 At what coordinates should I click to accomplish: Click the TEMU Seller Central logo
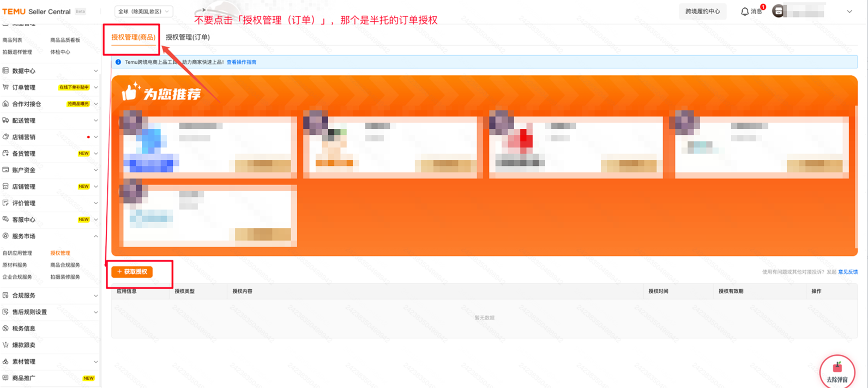point(37,11)
